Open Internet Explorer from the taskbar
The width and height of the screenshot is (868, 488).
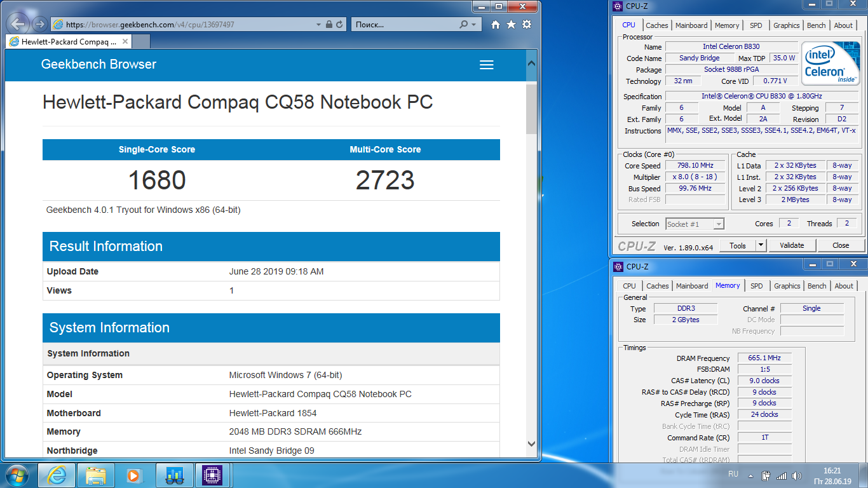(57, 475)
